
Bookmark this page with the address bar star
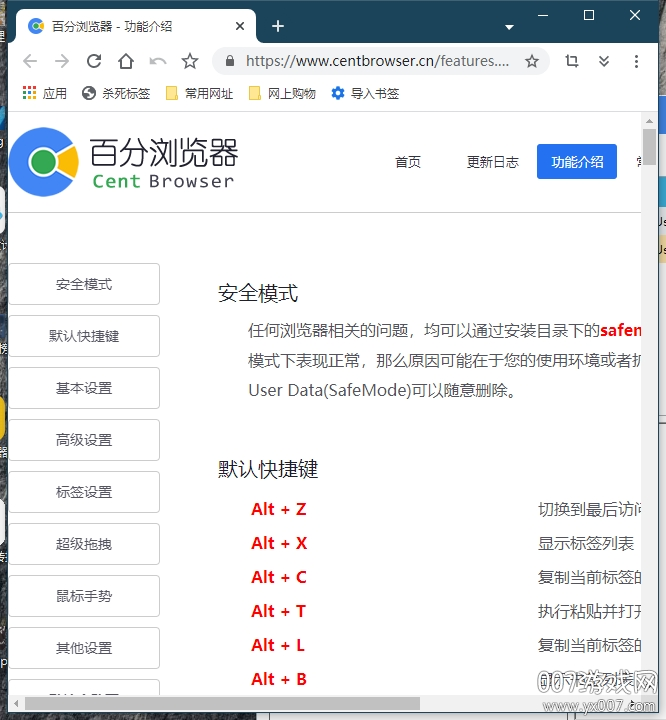coord(532,61)
